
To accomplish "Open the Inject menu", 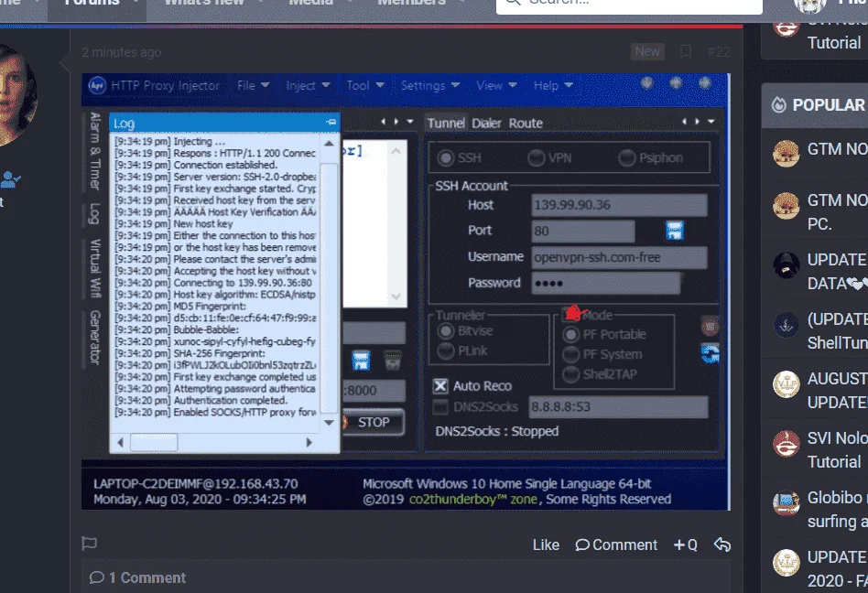I will coord(308,85).
